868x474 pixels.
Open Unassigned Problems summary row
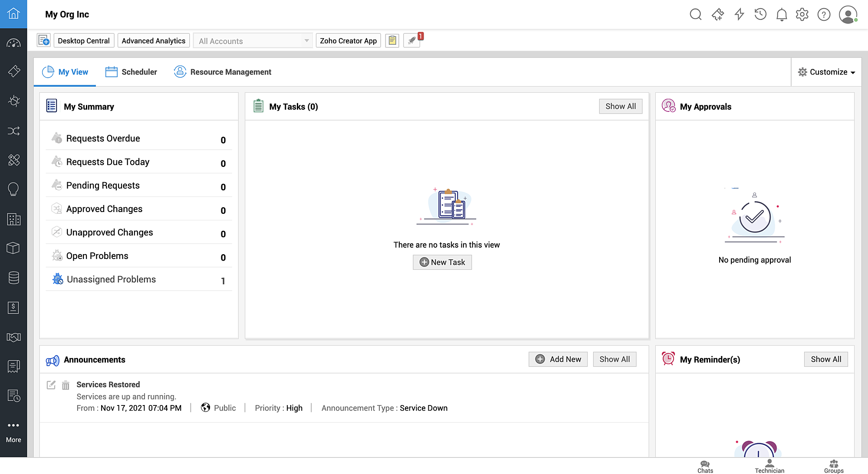[111, 279]
